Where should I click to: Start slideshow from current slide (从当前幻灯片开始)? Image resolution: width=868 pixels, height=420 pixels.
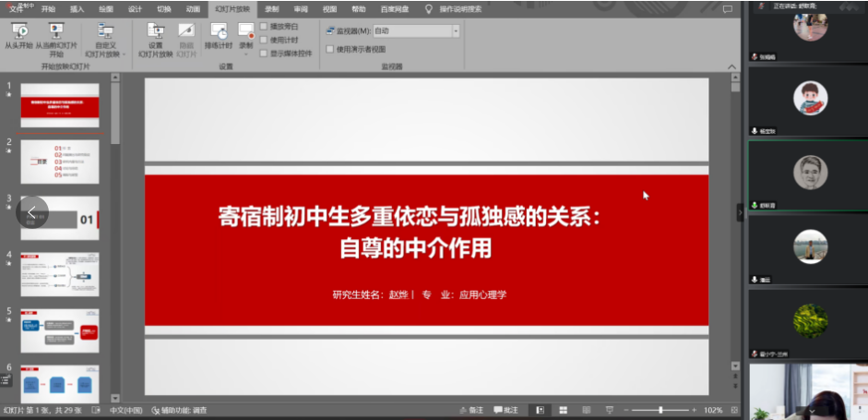click(x=56, y=35)
